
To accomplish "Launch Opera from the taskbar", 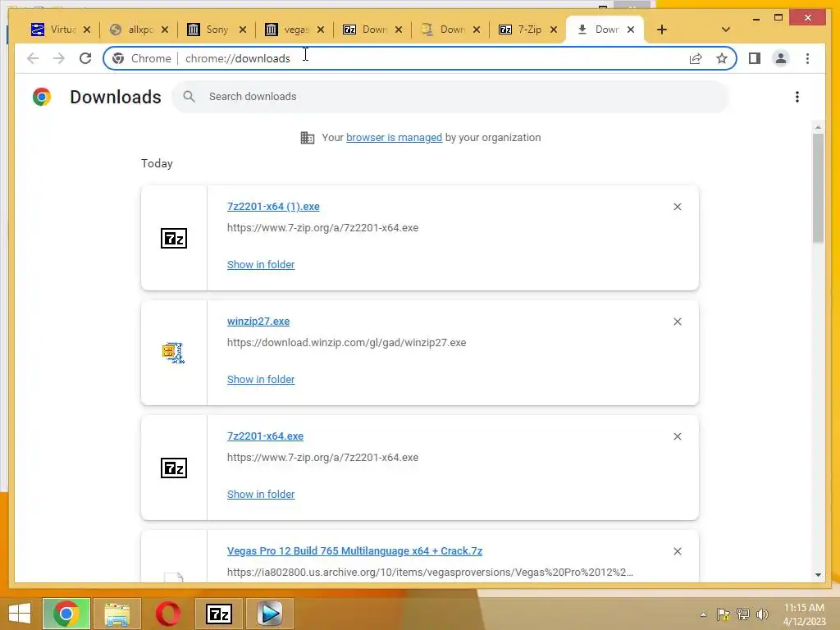I will 167,614.
